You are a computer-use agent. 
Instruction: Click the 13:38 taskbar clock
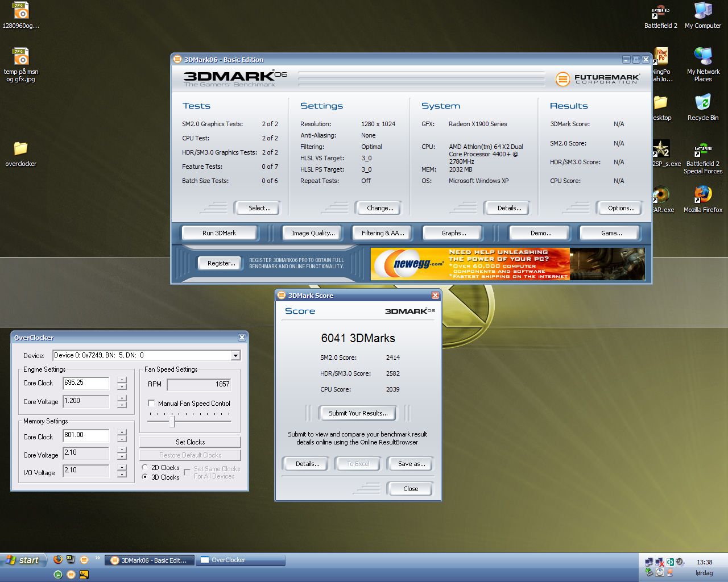coord(704,562)
